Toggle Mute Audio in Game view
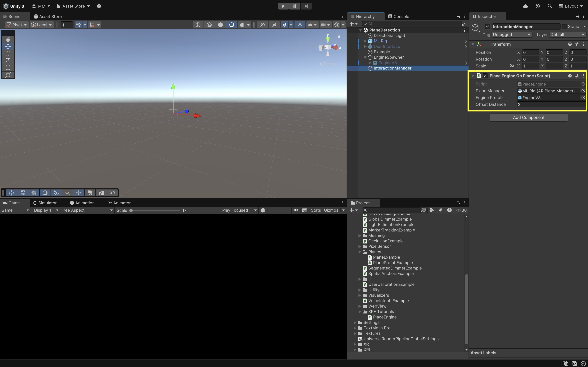 [x=296, y=210]
